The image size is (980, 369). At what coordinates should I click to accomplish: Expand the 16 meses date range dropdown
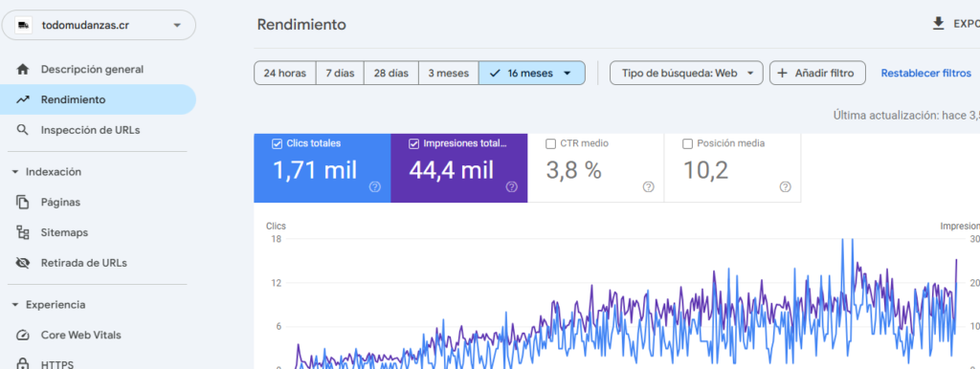pos(532,73)
